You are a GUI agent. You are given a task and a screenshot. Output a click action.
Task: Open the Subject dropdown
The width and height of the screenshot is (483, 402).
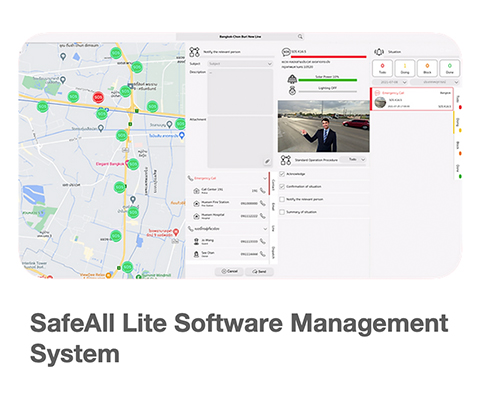(240, 64)
